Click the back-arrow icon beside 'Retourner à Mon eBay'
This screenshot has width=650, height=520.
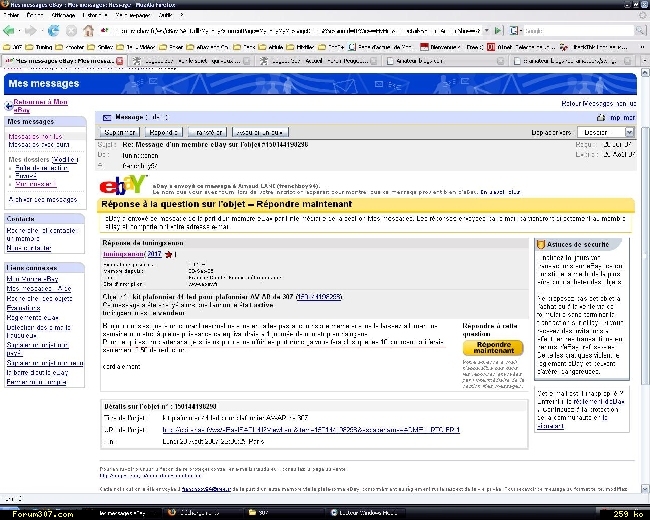[x=8, y=106]
